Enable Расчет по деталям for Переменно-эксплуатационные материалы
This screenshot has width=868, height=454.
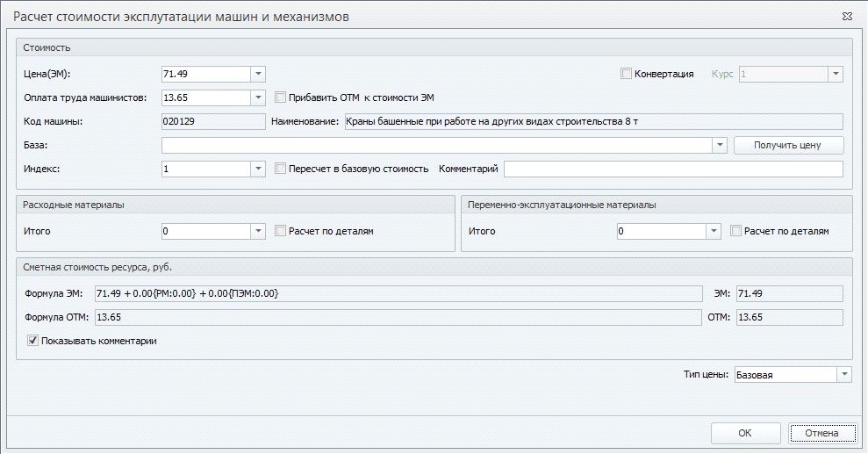click(736, 232)
